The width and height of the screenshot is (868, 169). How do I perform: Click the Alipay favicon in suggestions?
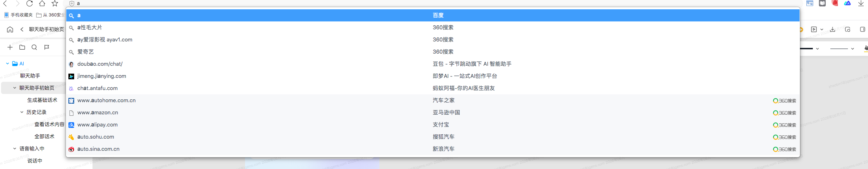71,125
